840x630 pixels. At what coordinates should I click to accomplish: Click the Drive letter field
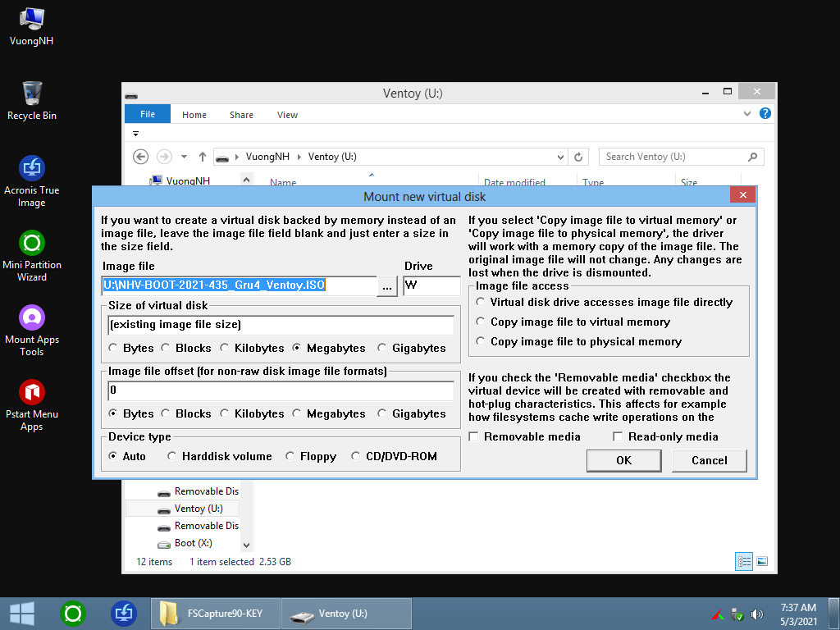point(431,285)
